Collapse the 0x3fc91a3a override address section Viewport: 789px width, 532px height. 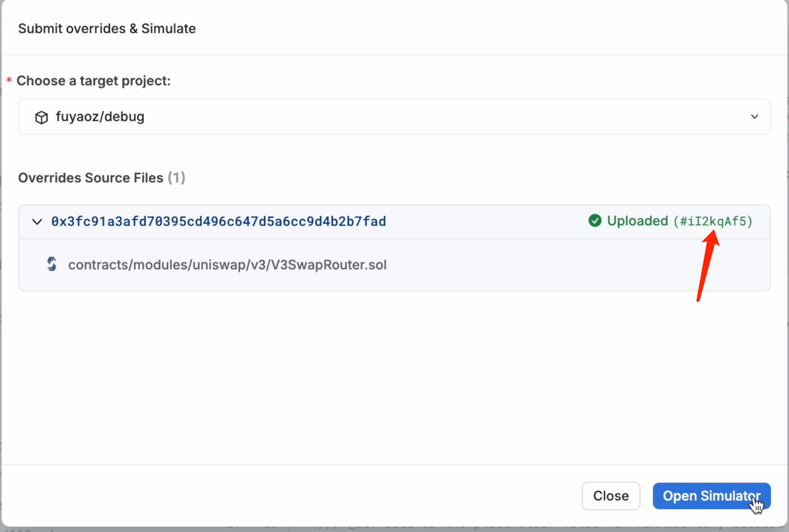[x=37, y=221]
